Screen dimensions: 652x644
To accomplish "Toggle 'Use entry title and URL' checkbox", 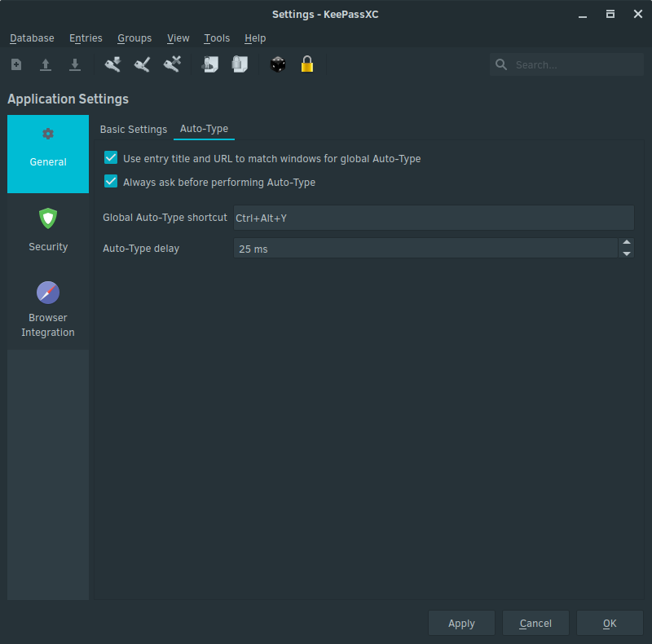I will (111, 157).
